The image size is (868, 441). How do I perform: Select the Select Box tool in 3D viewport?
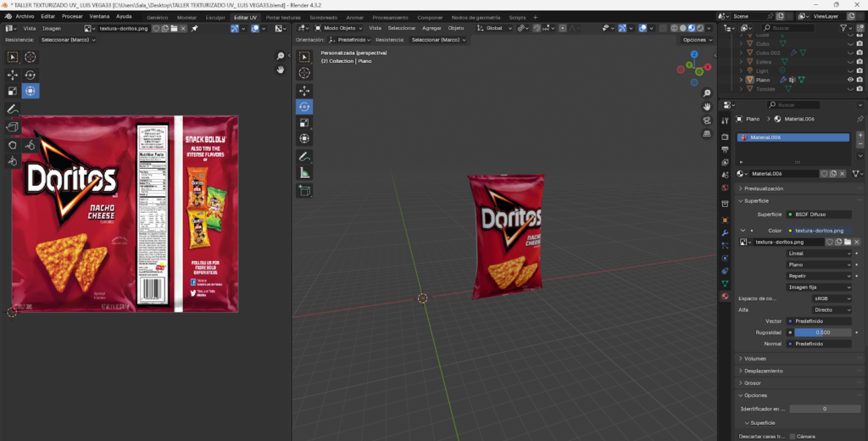pyautogui.click(x=304, y=57)
